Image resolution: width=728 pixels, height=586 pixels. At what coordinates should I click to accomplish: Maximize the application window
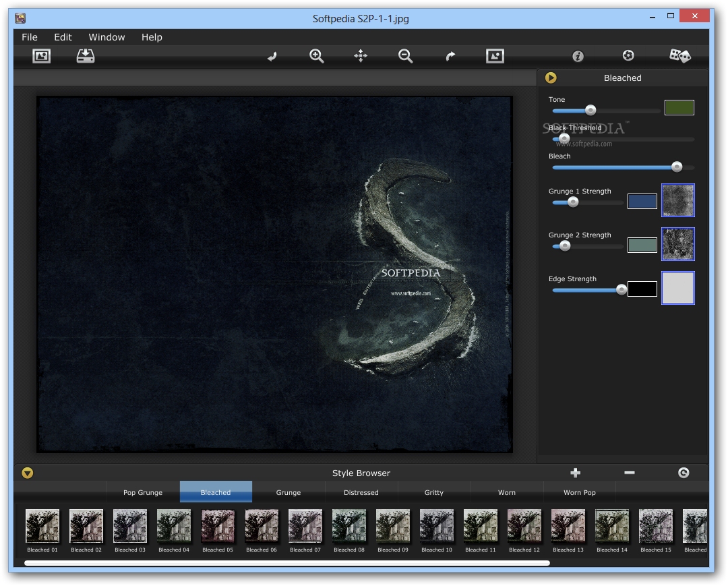coord(671,16)
